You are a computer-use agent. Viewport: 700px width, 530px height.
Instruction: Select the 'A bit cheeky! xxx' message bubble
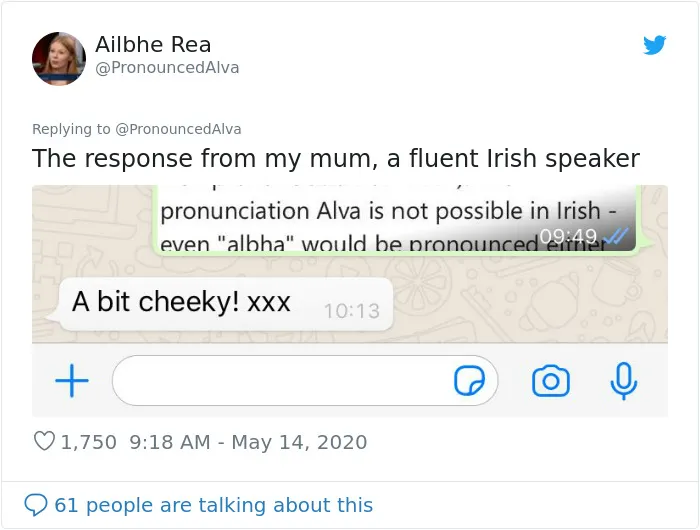pos(225,304)
